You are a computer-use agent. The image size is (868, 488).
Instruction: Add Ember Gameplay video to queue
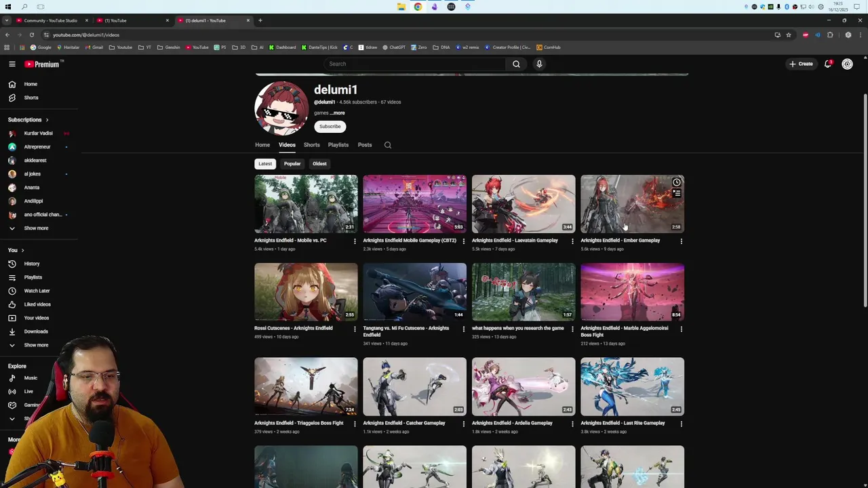tap(676, 194)
